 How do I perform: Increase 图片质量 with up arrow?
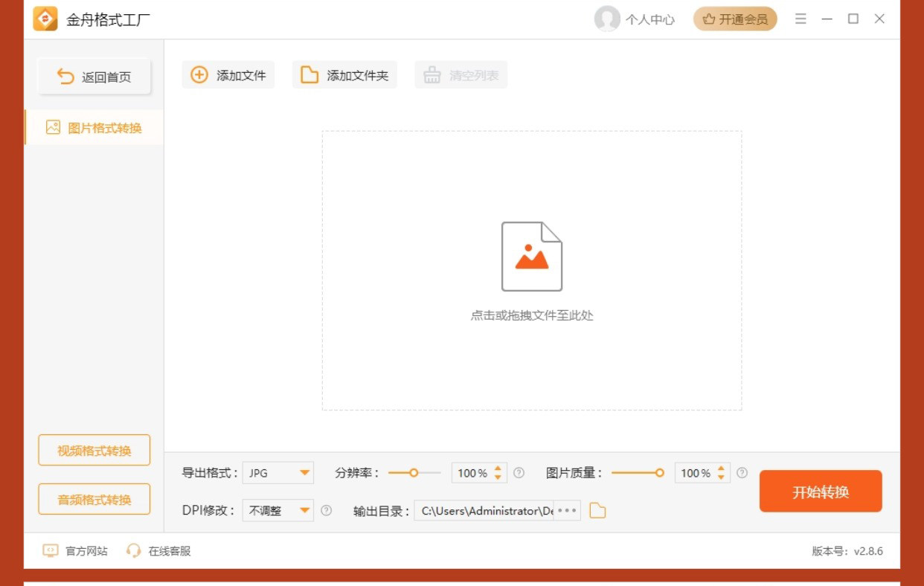(x=722, y=469)
